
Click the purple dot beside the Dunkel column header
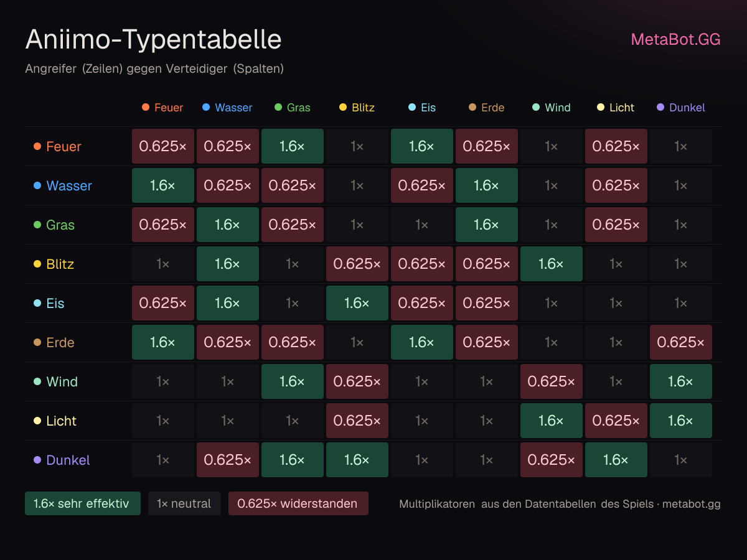[x=660, y=108]
